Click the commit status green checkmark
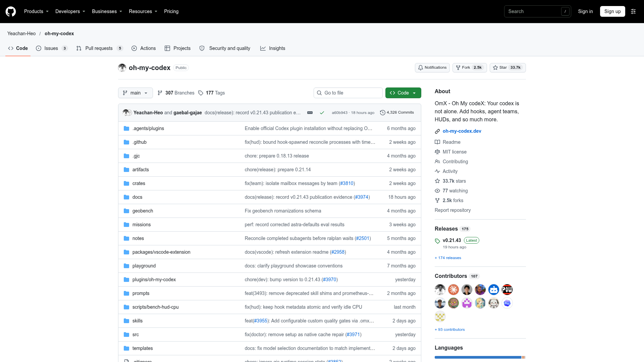The image size is (644, 362). pos(322,113)
